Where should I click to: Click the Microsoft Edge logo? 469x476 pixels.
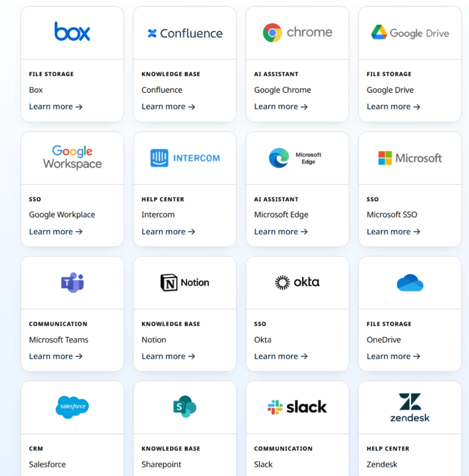(x=297, y=158)
